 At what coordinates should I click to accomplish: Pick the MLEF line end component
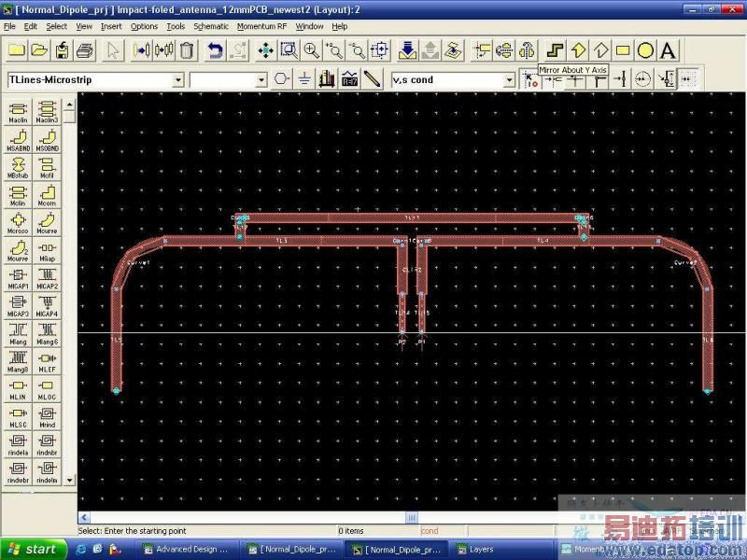click(47, 361)
